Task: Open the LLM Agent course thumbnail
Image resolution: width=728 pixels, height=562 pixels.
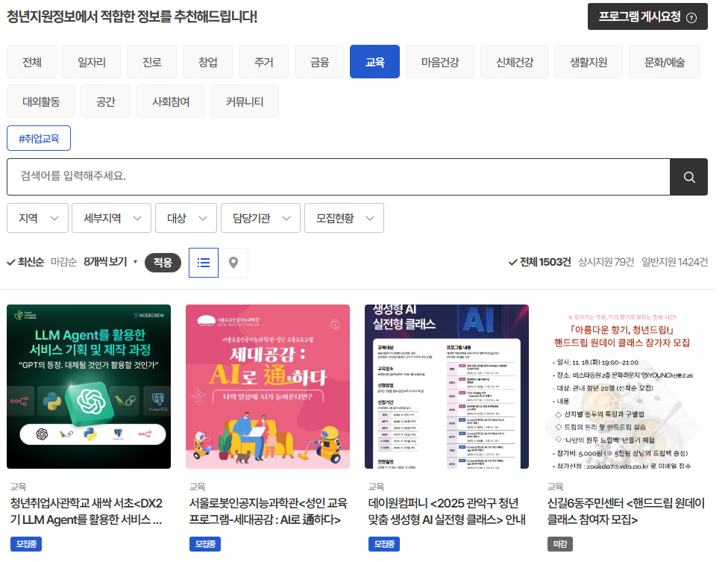Action: 89,386
